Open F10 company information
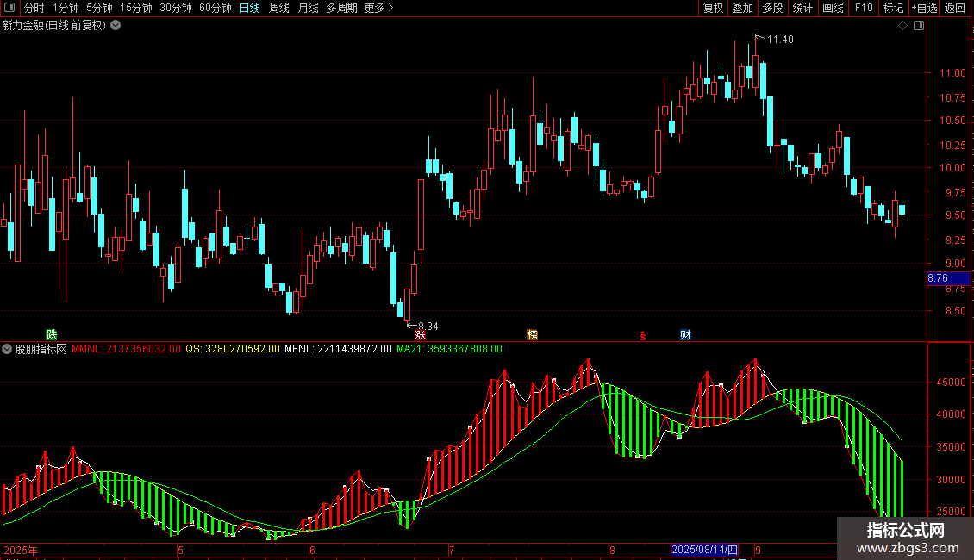 coord(864,8)
